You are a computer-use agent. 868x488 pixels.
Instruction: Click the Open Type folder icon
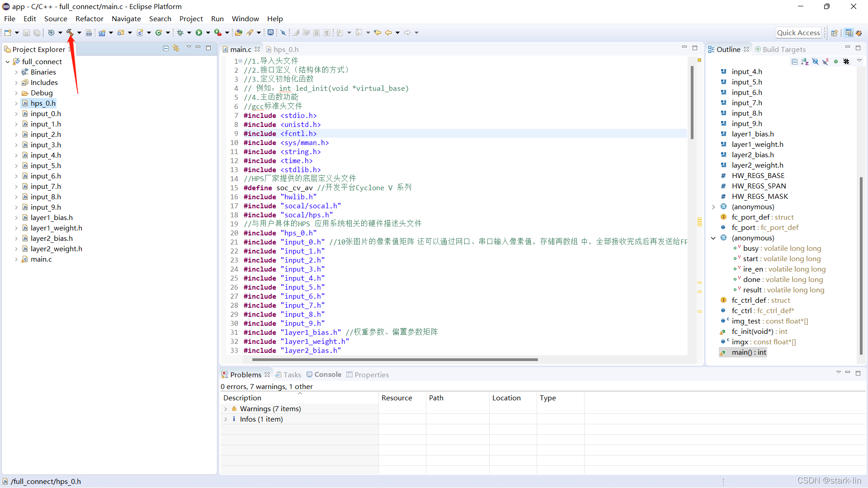239,33
